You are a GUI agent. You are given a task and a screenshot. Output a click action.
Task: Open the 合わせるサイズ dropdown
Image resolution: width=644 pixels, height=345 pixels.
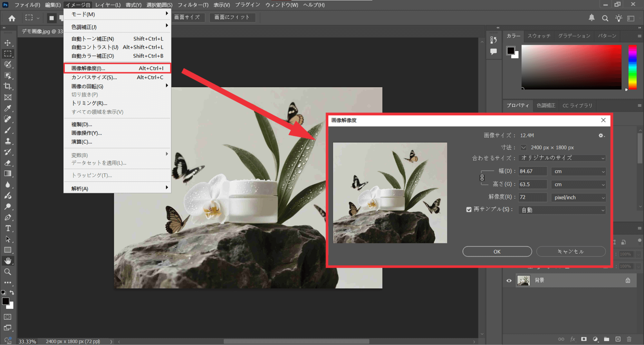coord(562,158)
